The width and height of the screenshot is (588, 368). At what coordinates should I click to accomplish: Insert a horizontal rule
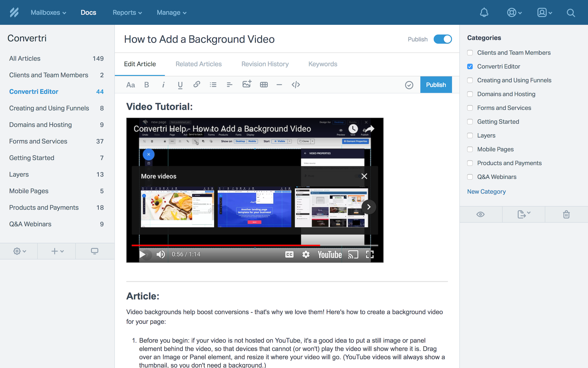[x=279, y=85]
